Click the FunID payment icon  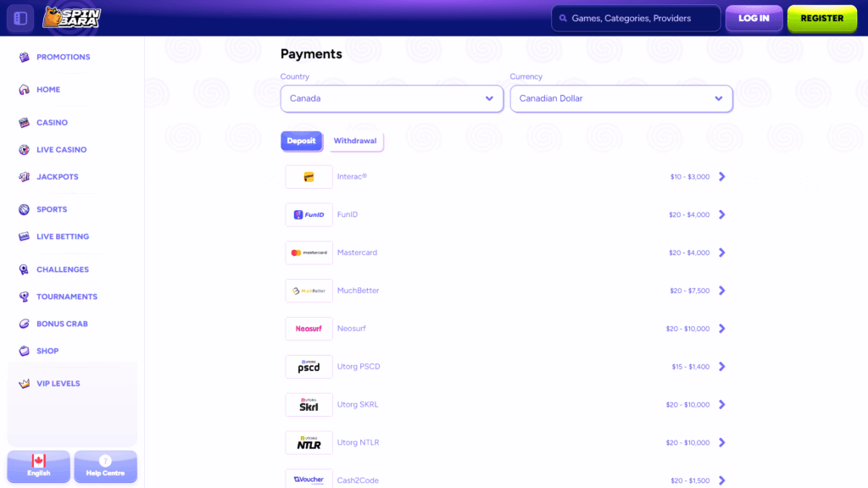click(309, 214)
